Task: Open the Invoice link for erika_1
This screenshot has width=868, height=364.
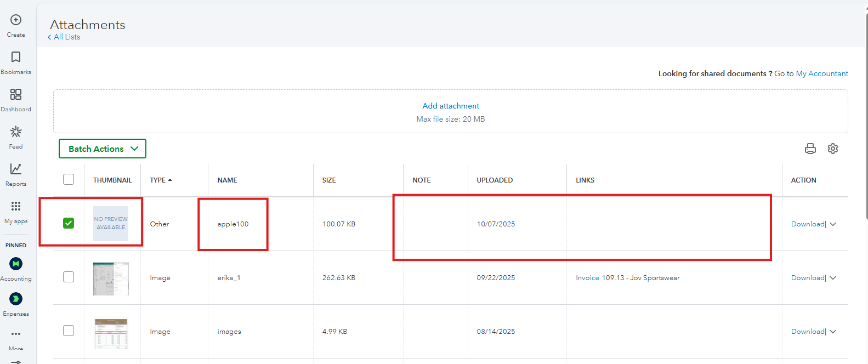Action: tap(587, 278)
